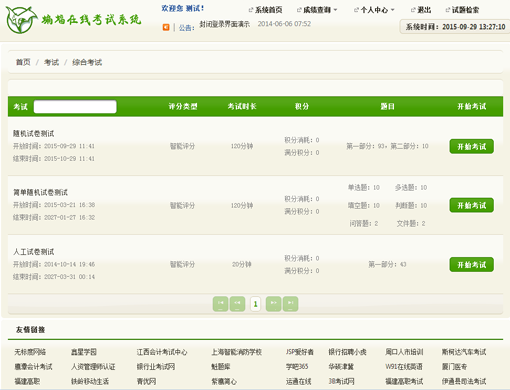Select page 1 in pagination
510x390 pixels.
point(255,304)
